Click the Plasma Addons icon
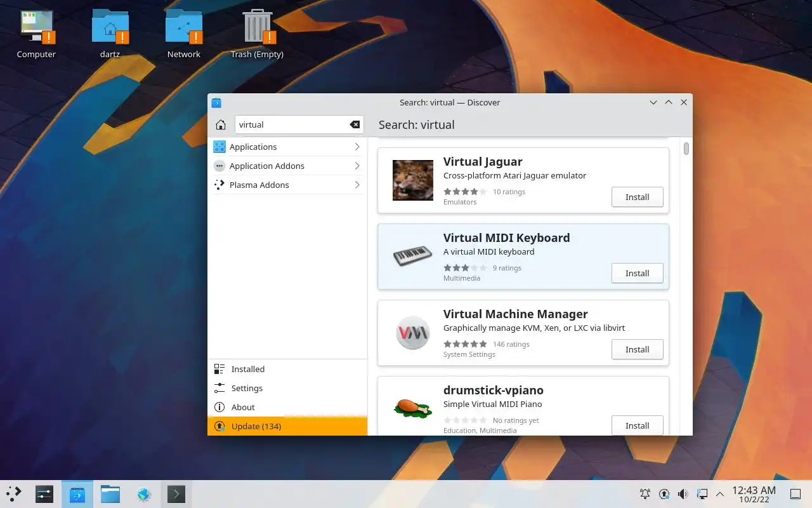Viewport: 812px width, 508px height. pos(219,185)
